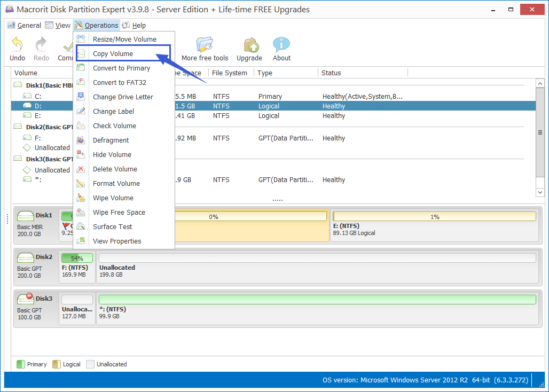Click the Wipe Volume broom icon
Screen dimensions: 549x392
click(81, 198)
